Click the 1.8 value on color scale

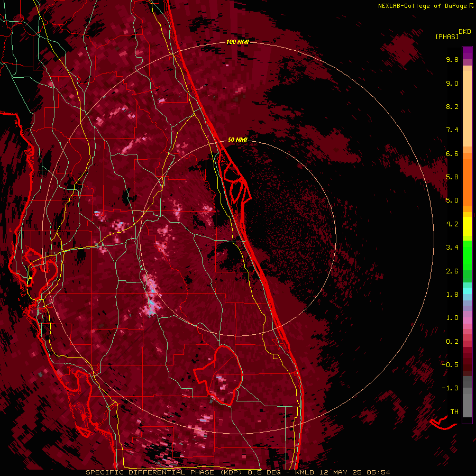452,295
